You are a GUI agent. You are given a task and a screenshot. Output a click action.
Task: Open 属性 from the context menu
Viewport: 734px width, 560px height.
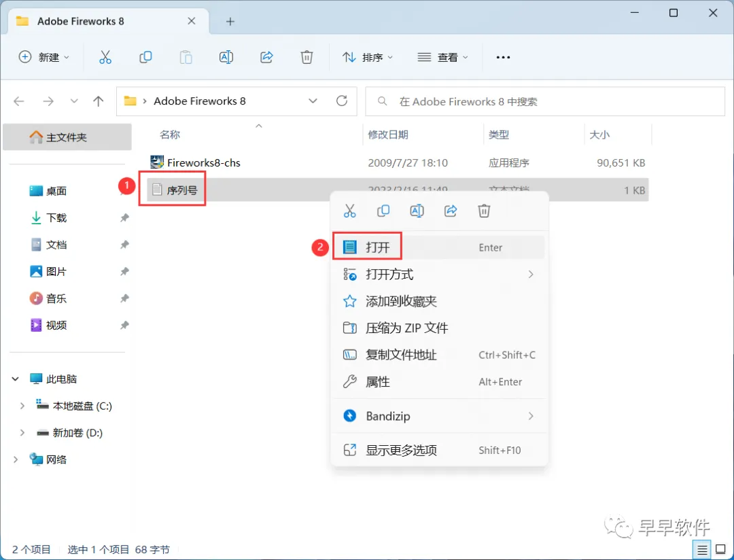438,382
